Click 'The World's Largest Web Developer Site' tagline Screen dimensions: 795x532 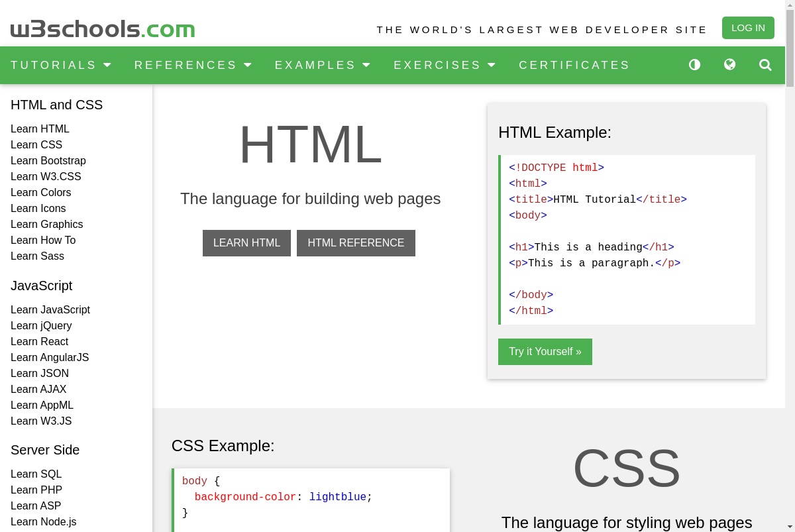click(x=542, y=30)
